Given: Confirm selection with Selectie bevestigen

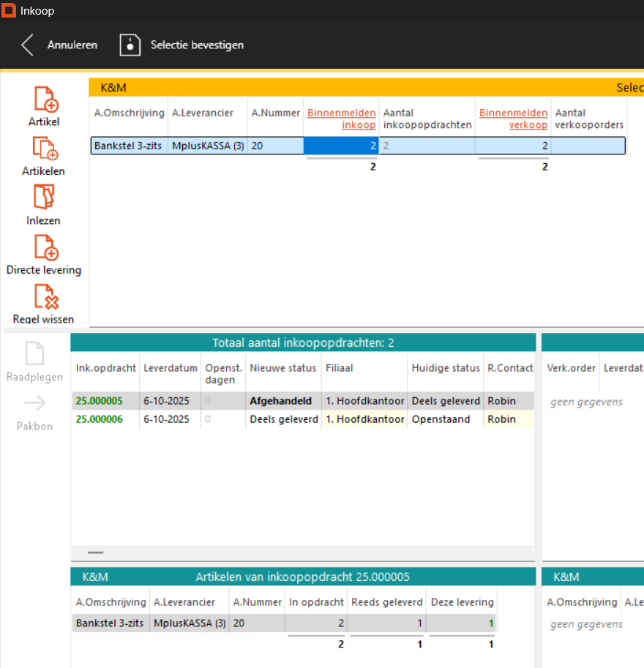Looking at the screenshot, I should [x=181, y=45].
